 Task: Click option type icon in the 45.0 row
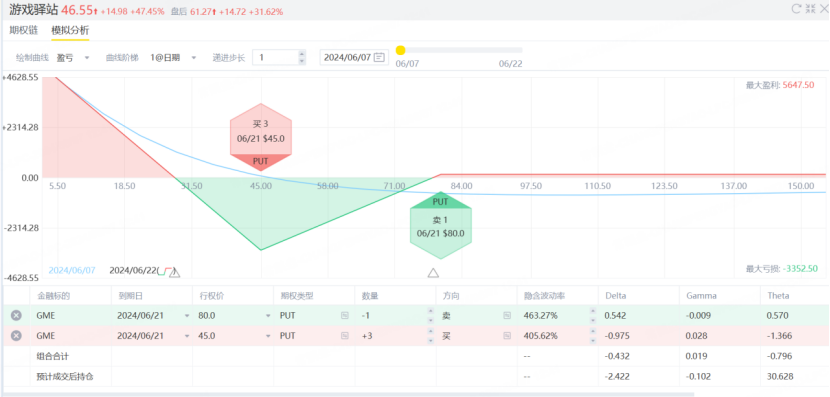tap(345, 336)
